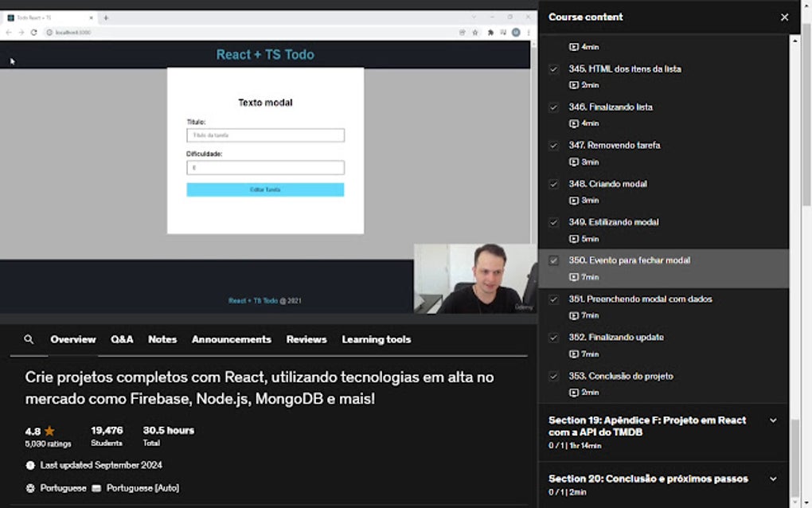The height and width of the screenshot is (508, 812).
Task: Switch to the Q&A tab
Action: click(x=121, y=339)
